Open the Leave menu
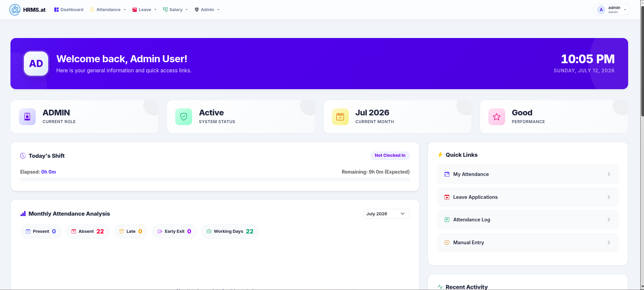The height and width of the screenshot is (290, 644). (x=145, y=10)
